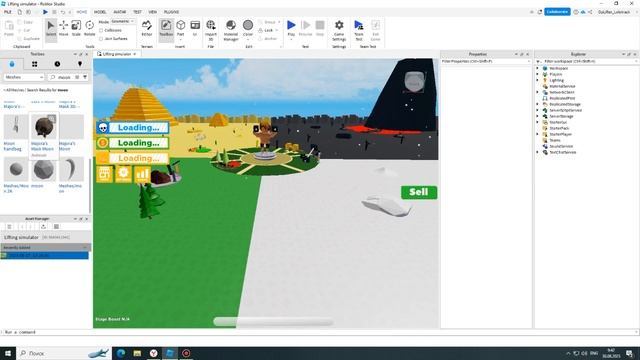Image resolution: width=640 pixels, height=360 pixels.
Task: Open Toolbox Creations lightbulb tab
Action: click(80, 64)
